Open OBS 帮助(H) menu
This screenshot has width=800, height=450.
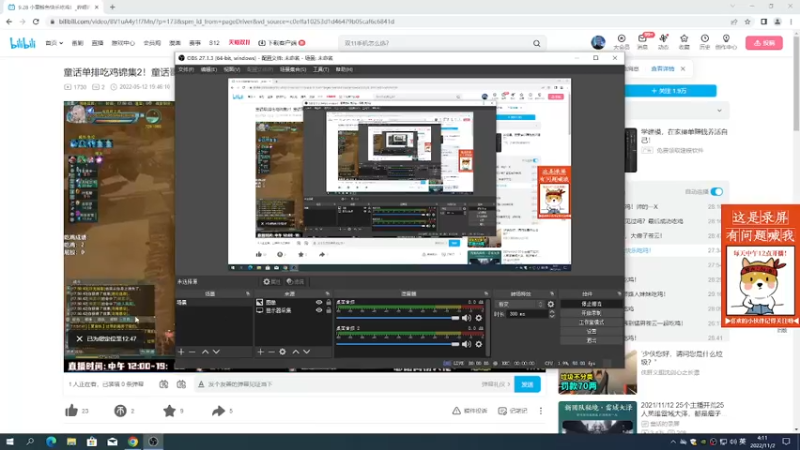tap(344, 69)
